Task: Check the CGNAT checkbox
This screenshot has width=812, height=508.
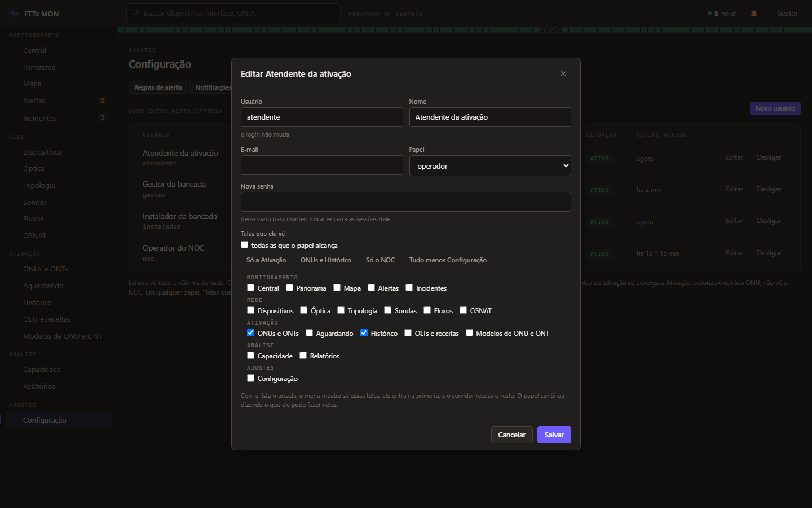Action: pyautogui.click(x=463, y=310)
